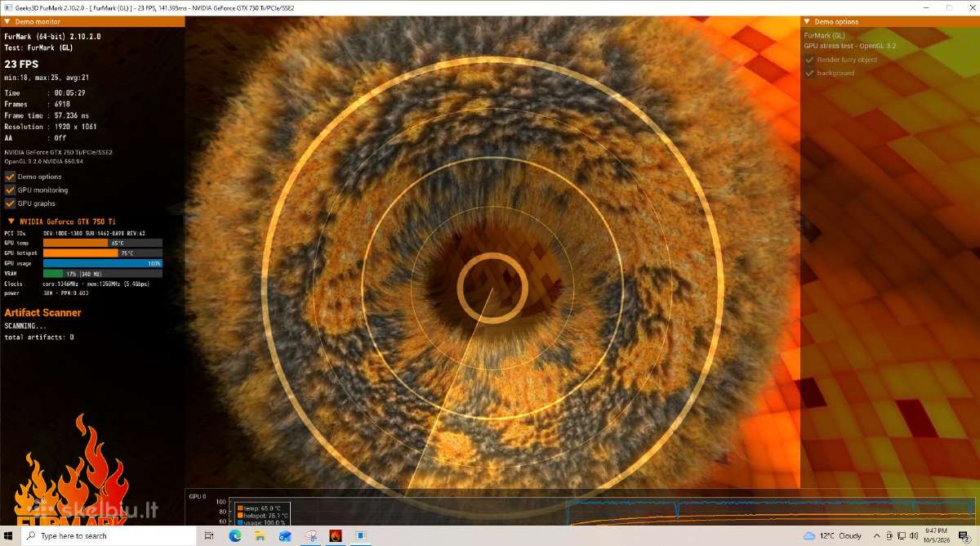Screen dimensions: 980x546
Task: Collapse the Demo options panel
Action: (x=807, y=22)
